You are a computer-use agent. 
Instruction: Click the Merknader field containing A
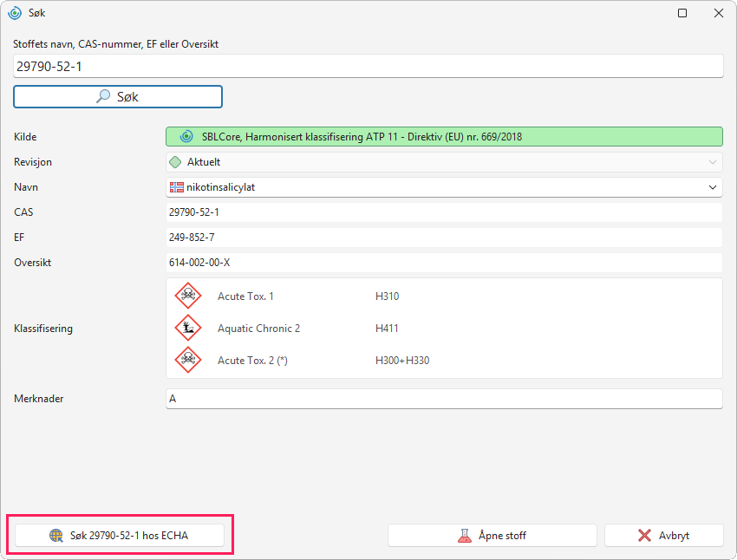click(444, 399)
